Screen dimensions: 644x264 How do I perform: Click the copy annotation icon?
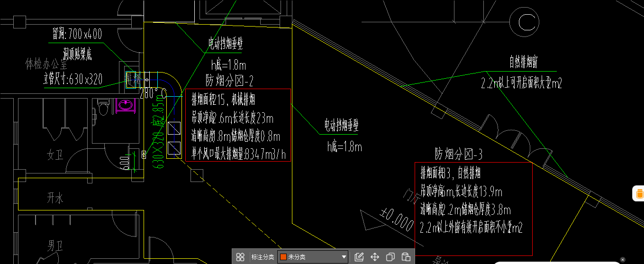(390, 257)
